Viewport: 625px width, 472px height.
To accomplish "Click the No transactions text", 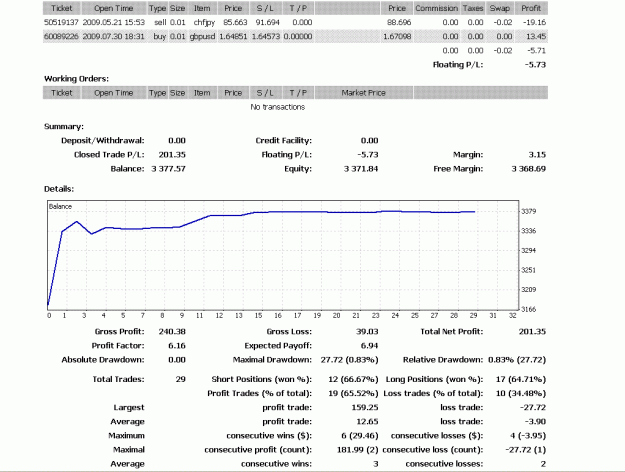I will tap(277, 107).
